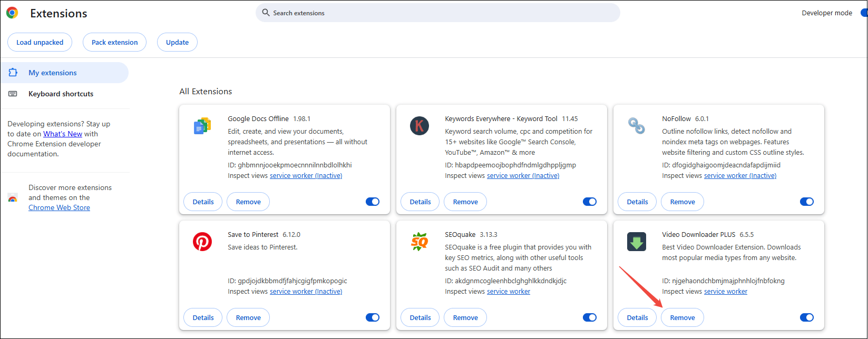868x339 pixels.
Task: Open the Chrome Web Store link
Action: (59, 207)
